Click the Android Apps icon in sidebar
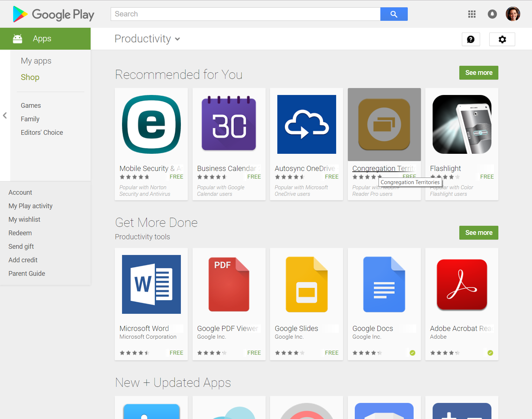This screenshot has height=419, width=532. pyautogui.click(x=18, y=39)
